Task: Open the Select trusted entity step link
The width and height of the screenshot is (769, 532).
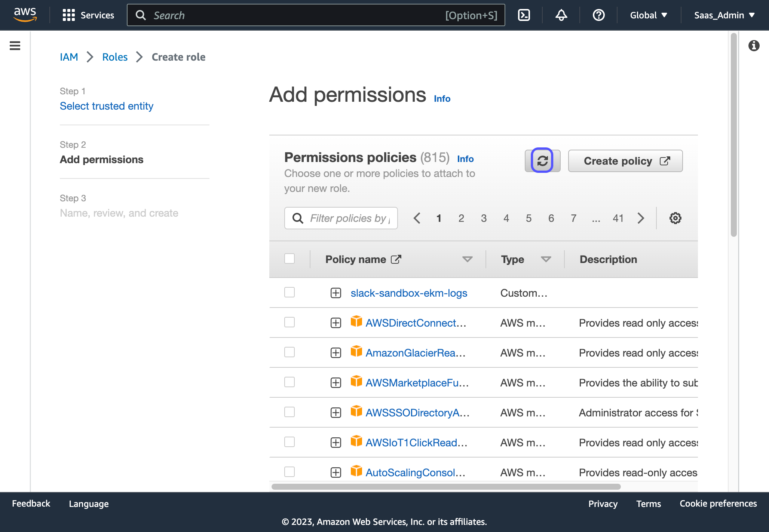Action: [x=107, y=106]
